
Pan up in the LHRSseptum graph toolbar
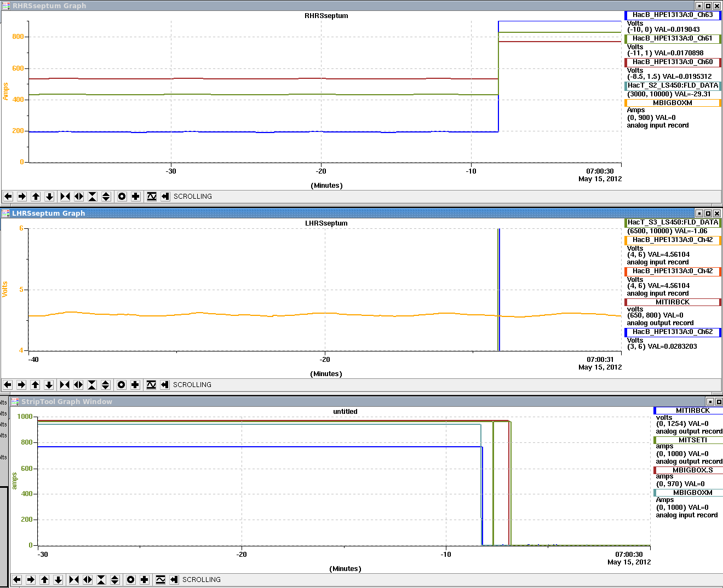[x=35, y=384]
